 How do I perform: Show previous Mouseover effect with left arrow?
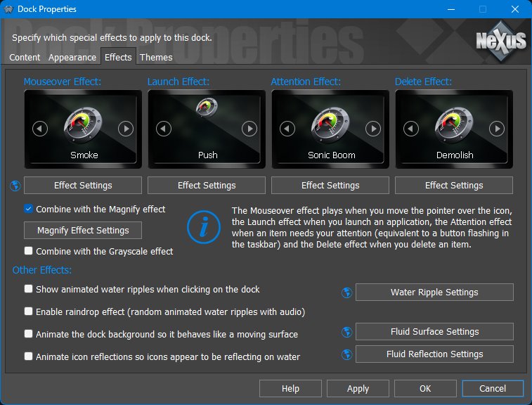pyautogui.click(x=40, y=129)
